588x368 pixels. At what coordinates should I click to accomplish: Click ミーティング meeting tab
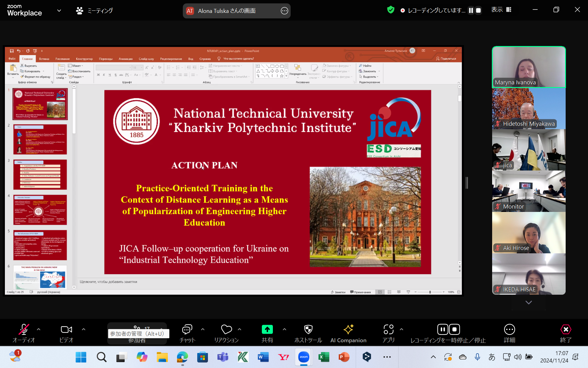94,11
